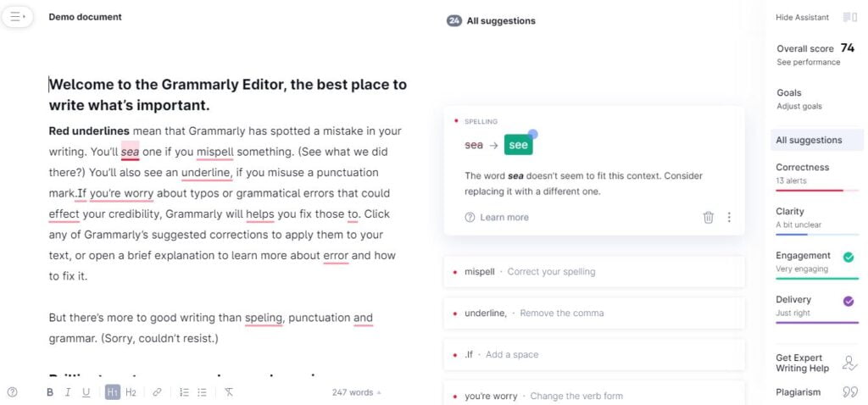Click Hide Assistant
868x405 pixels.
coord(802,17)
